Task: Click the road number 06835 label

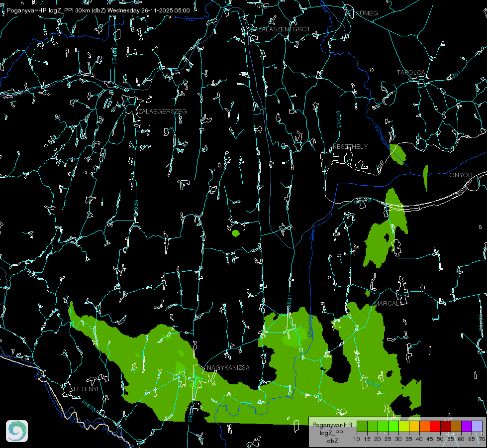Action: click(89, 406)
